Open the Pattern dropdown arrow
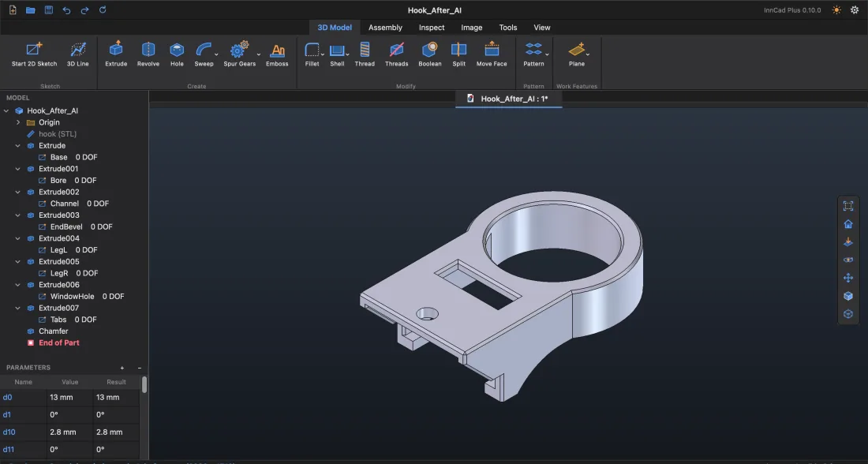868x464 pixels. pyautogui.click(x=547, y=54)
